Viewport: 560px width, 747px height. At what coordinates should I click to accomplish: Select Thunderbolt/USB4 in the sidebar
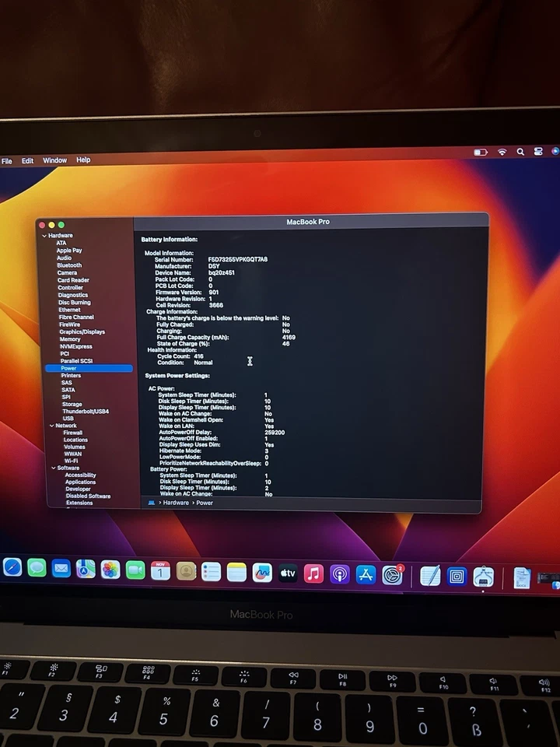tap(86, 411)
